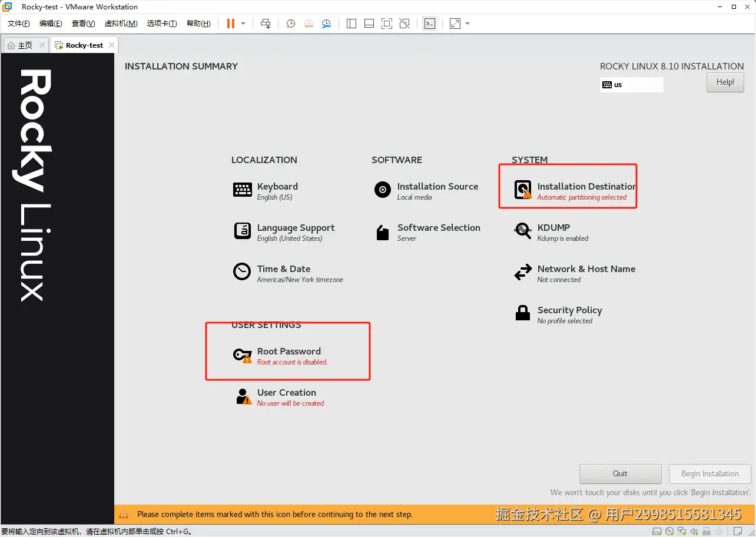Toggle the thumbnail bar layout icon

[x=369, y=24]
